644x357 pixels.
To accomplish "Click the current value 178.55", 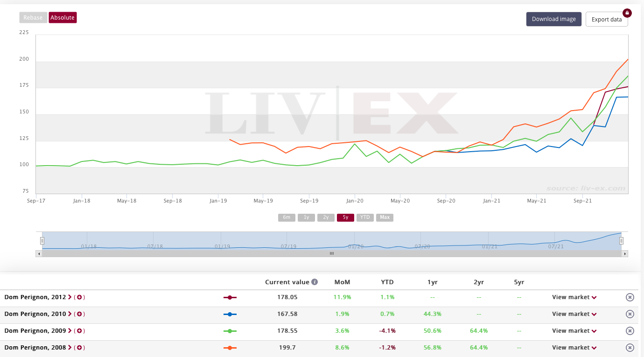I will [x=288, y=331].
